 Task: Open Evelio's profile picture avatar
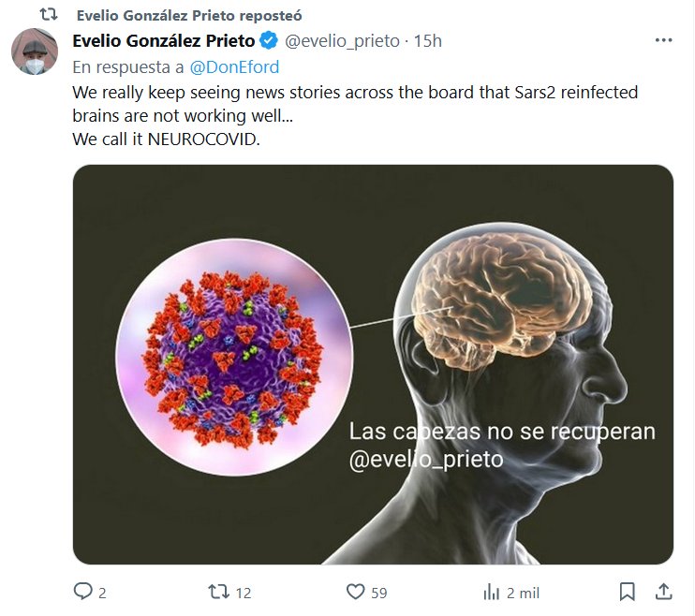(35, 52)
